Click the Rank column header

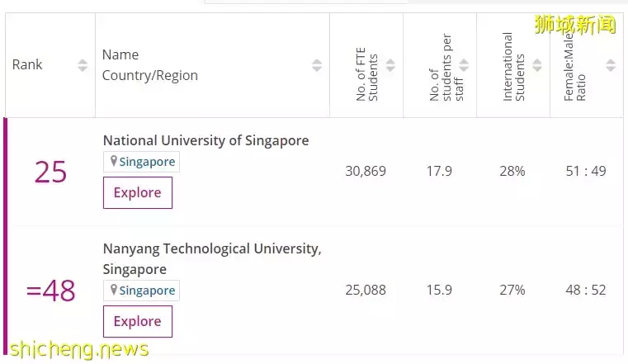click(x=28, y=65)
